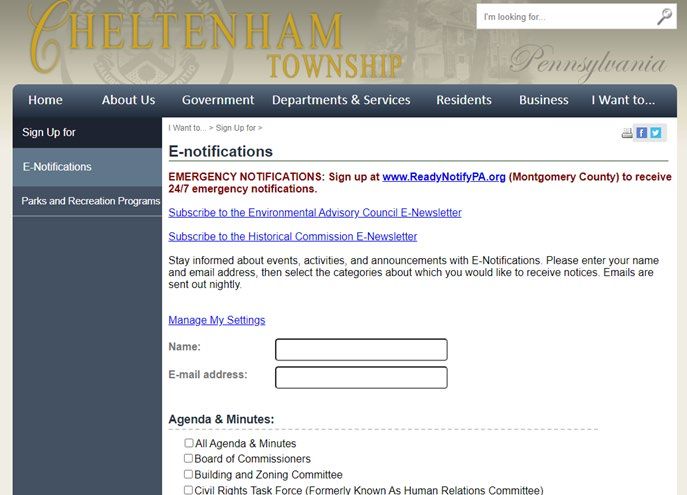Tick the Board of Commissioners checkbox

pyautogui.click(x=188, y=458)
